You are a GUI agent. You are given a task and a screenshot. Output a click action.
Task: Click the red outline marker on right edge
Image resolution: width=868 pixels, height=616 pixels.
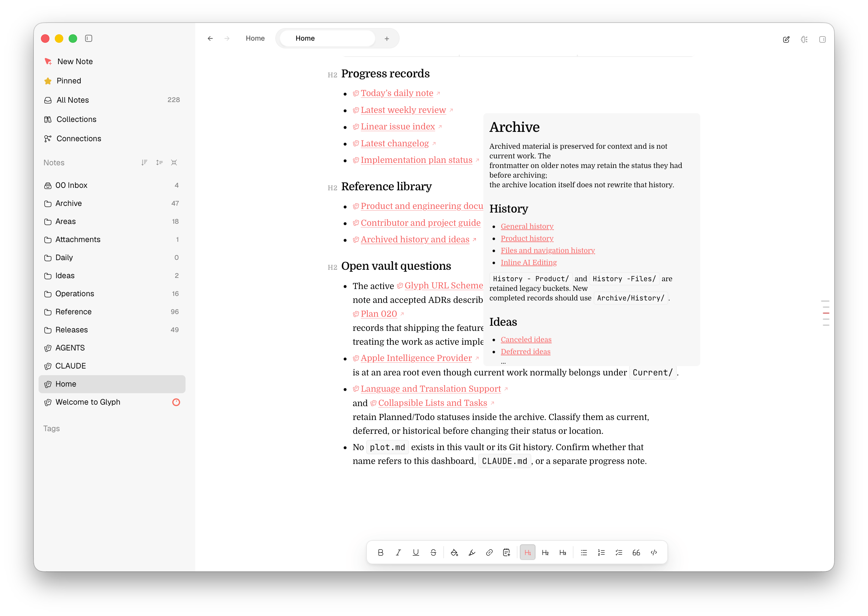pyautogui.click(x=826, y=313)
